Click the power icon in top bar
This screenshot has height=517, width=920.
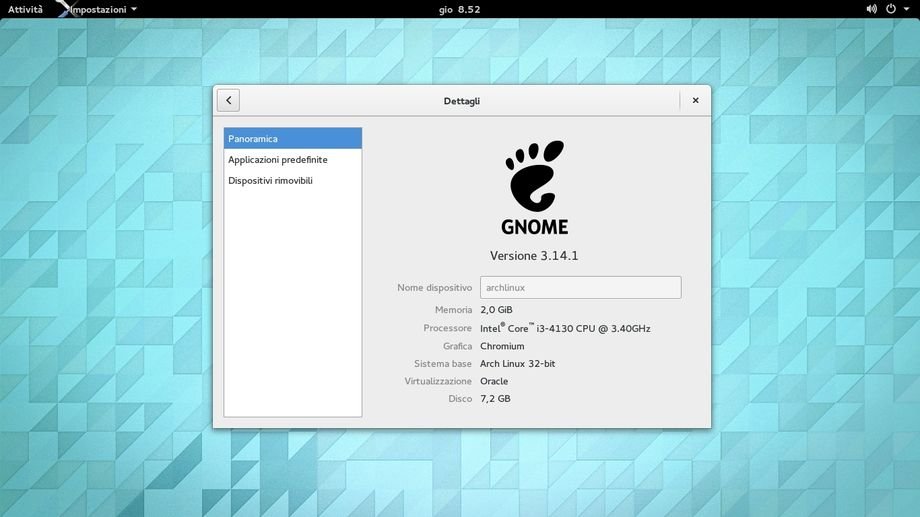pyautogui.click(x=890, y=9)
